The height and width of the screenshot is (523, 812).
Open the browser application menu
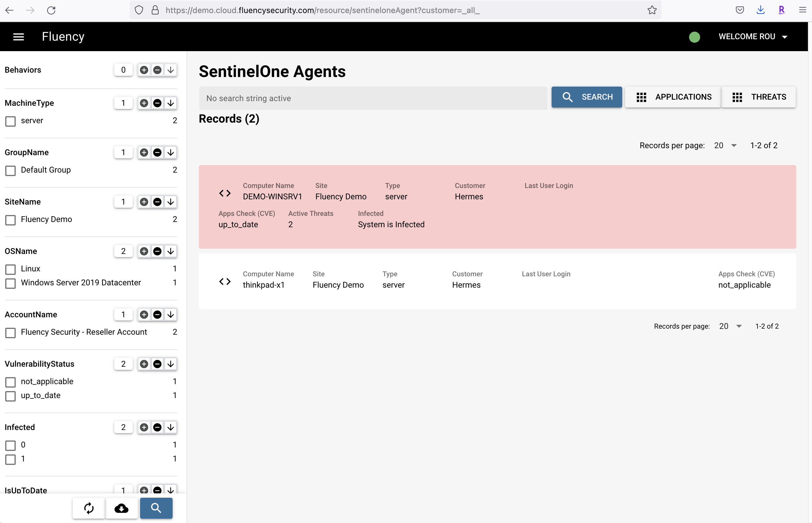[x=802, y=10]
